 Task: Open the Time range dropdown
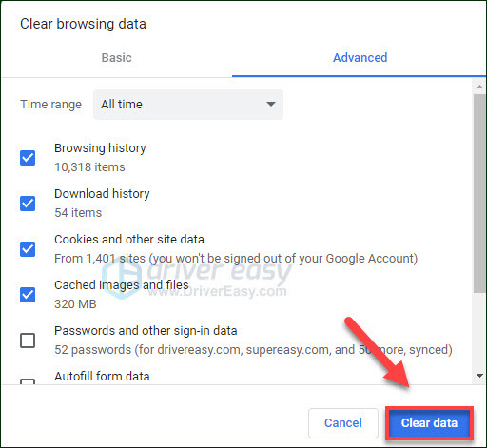point(188,105)
